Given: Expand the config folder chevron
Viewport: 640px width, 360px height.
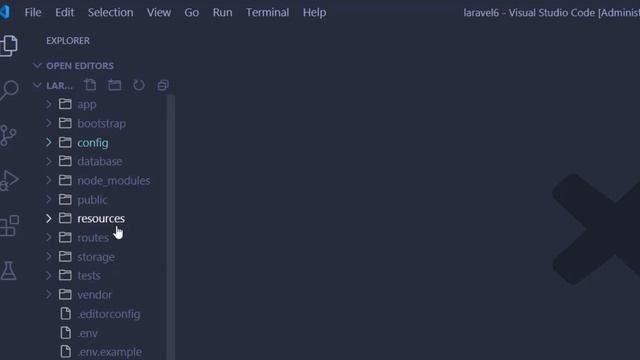Looking at the screenshot, I should [x=49, y=142].
